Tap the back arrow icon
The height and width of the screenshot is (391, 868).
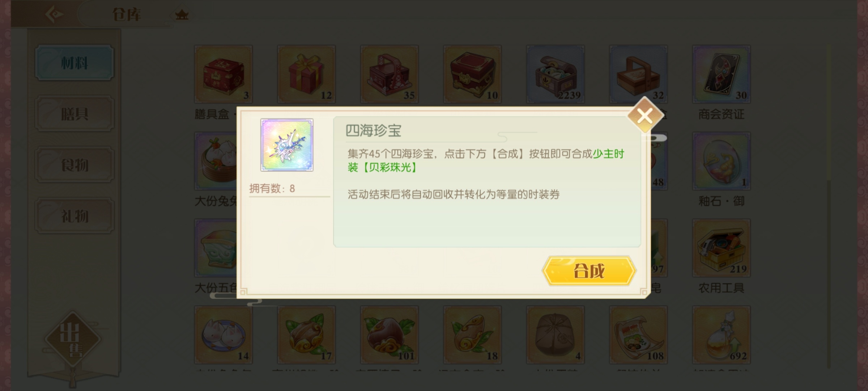click(54, 14)
